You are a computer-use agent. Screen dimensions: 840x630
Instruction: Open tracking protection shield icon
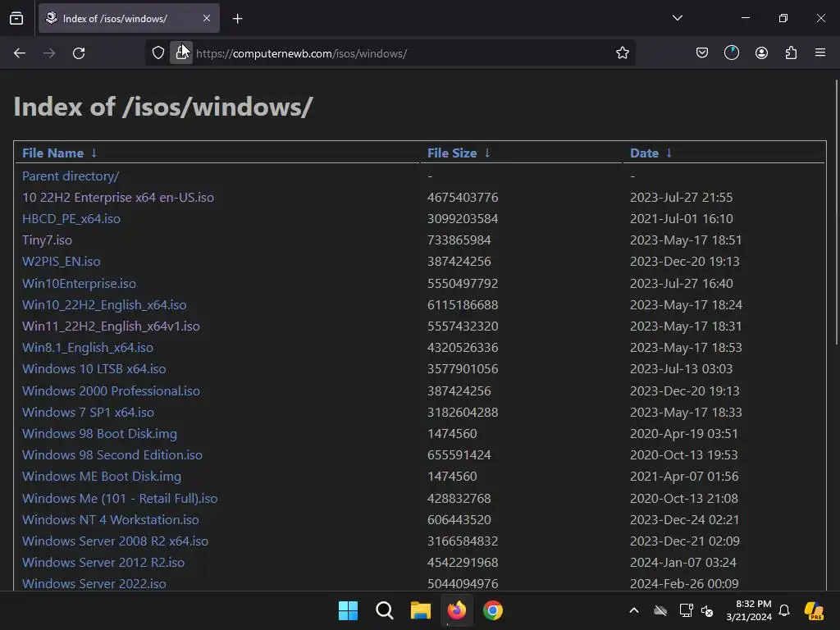pos(158,53)
